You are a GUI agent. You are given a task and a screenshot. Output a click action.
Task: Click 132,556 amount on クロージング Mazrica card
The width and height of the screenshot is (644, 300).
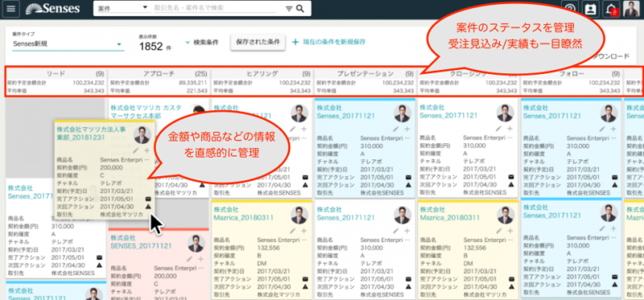tap(475, 248)
